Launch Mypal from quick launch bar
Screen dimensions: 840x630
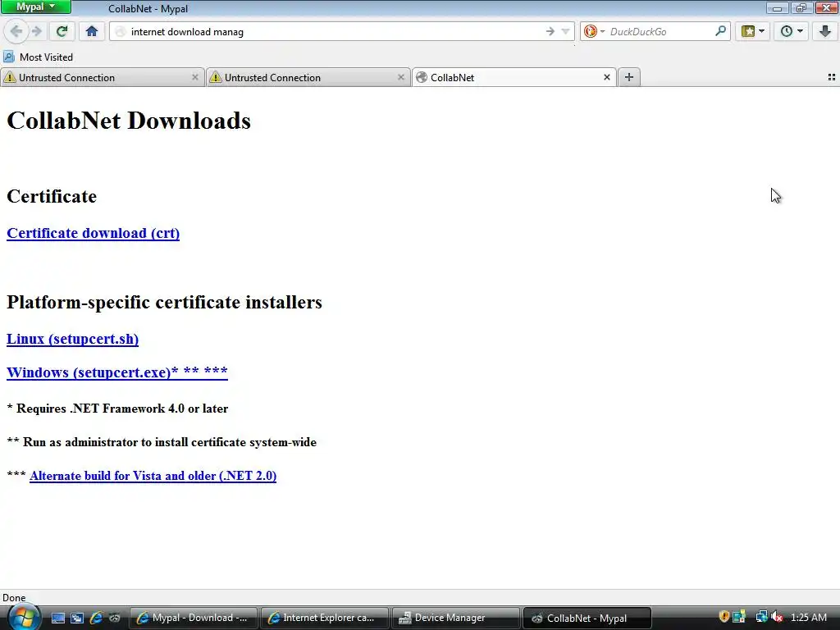(x=115, y=618)
